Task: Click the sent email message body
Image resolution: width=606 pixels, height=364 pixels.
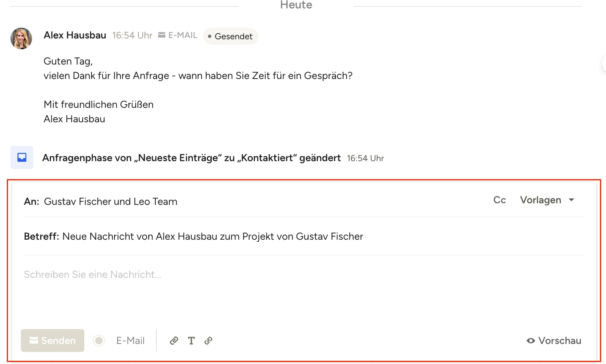Action: 198,76
